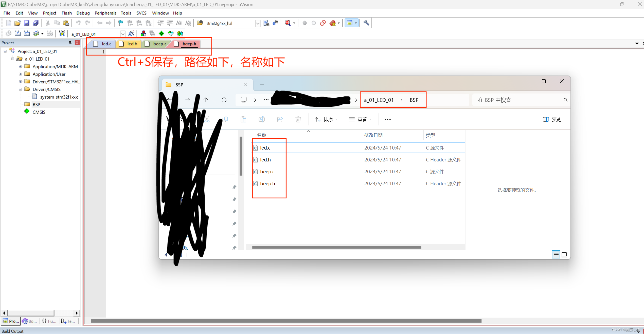Click Manage Run-Time Environment green diamond icon

[162, 33]
